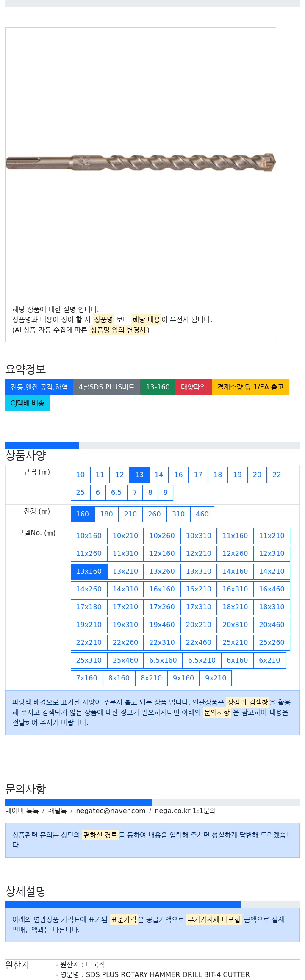Viewport: 305px width, 980px height.
Task: Select the 14 mm diameter option
Action: [x=159, y=475]
